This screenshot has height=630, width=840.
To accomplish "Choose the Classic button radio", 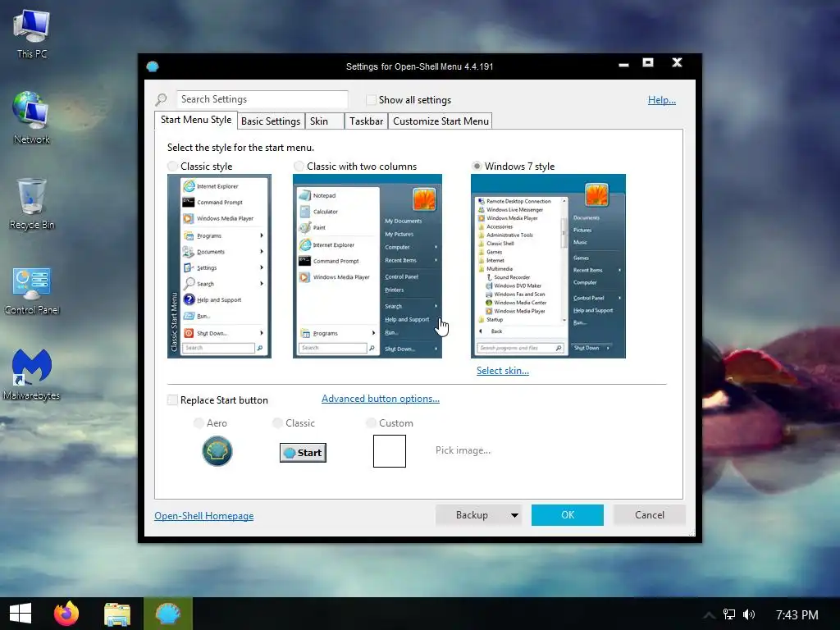I will click(277, 423).
